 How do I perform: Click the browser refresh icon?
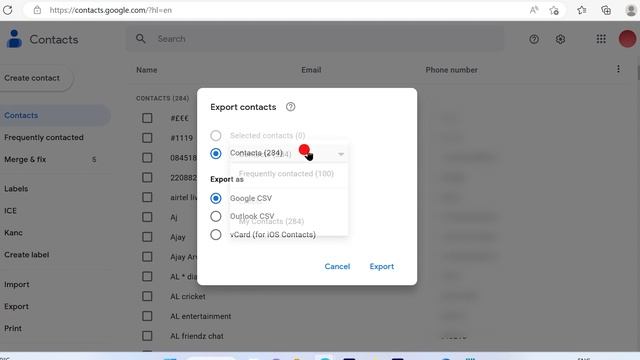pos(7,10)
